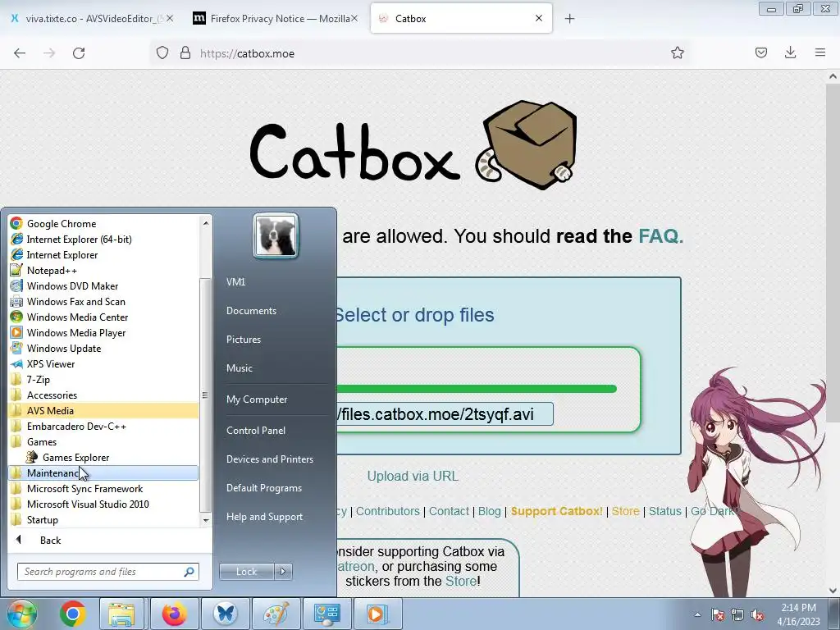
Task: Expand the AVS Media folder
Action: tap(50, 411)
